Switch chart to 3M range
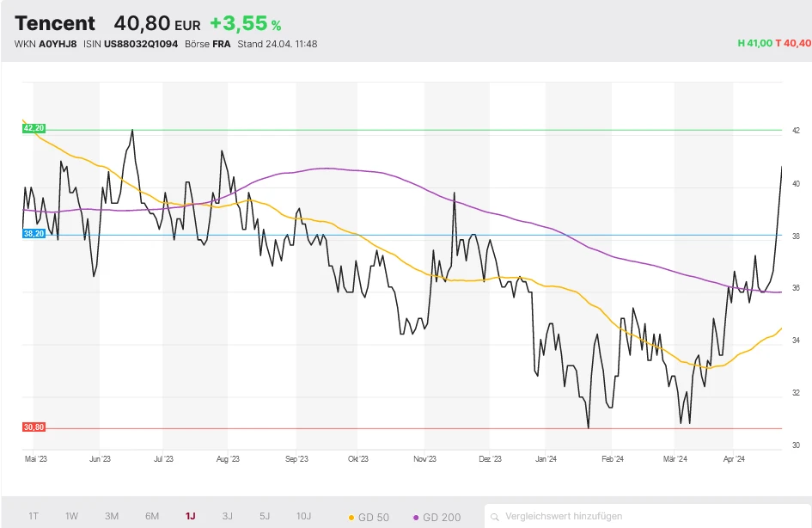 click(112, 516)
